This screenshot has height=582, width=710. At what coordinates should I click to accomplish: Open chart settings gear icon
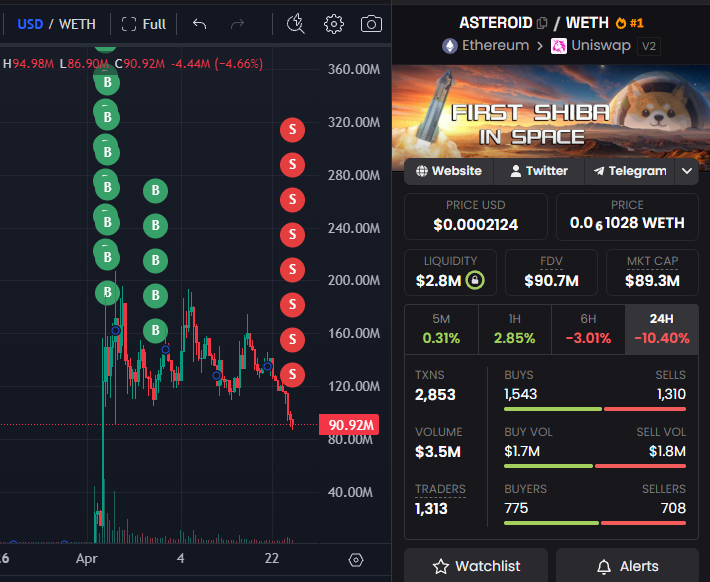tap(334, 24)
